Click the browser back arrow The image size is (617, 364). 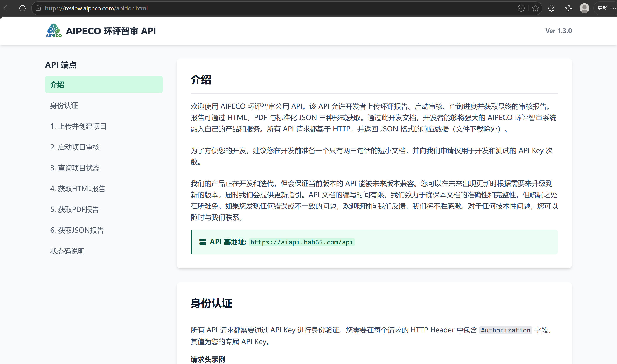7,8
